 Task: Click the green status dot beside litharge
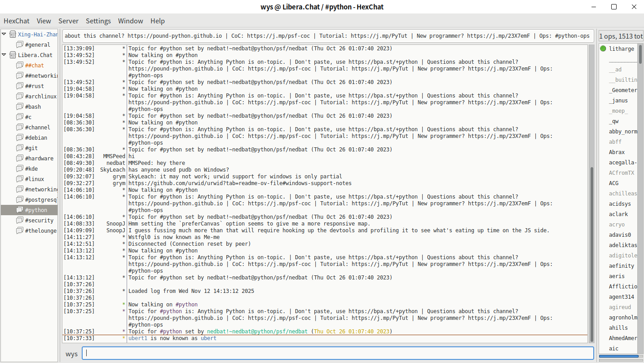point(603,49)
